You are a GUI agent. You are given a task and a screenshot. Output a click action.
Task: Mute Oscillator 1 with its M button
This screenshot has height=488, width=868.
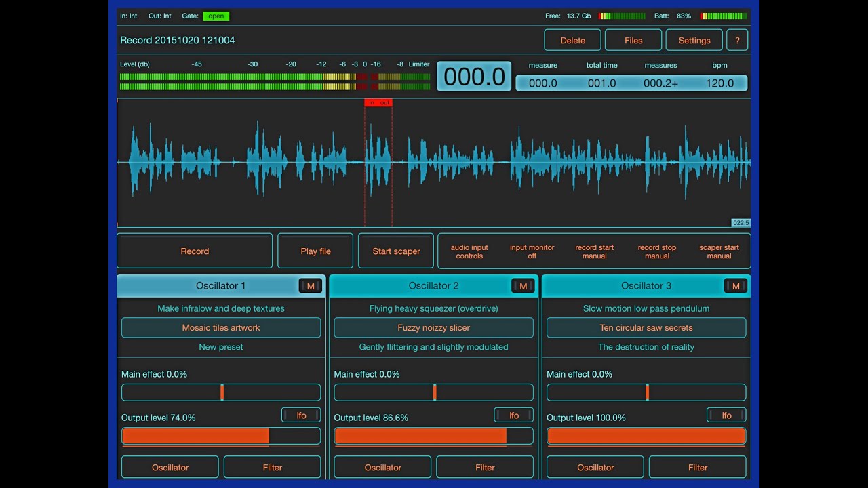point(311,286)
